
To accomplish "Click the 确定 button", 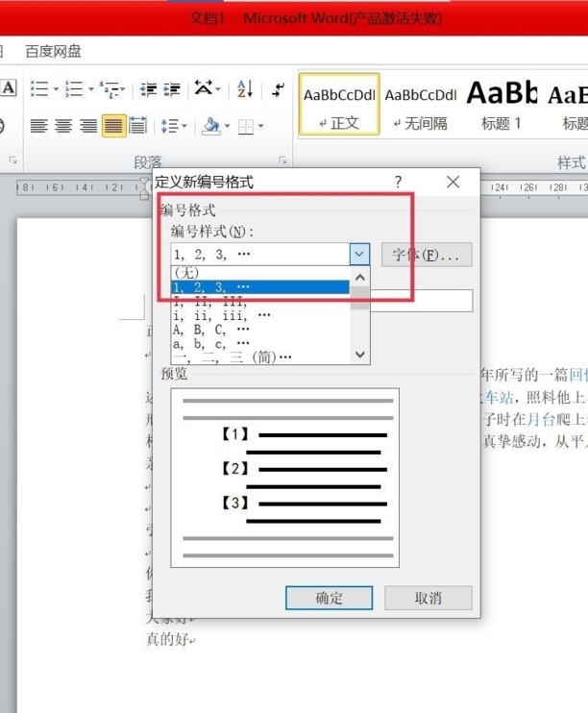I will pyautogui.click(x=329, y=598).
